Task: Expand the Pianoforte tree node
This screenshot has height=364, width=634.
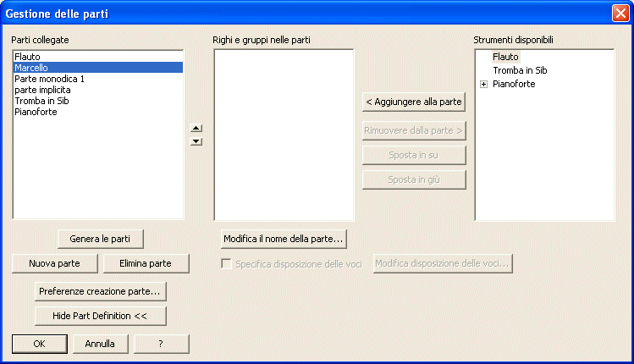Action: coord(483,85)
